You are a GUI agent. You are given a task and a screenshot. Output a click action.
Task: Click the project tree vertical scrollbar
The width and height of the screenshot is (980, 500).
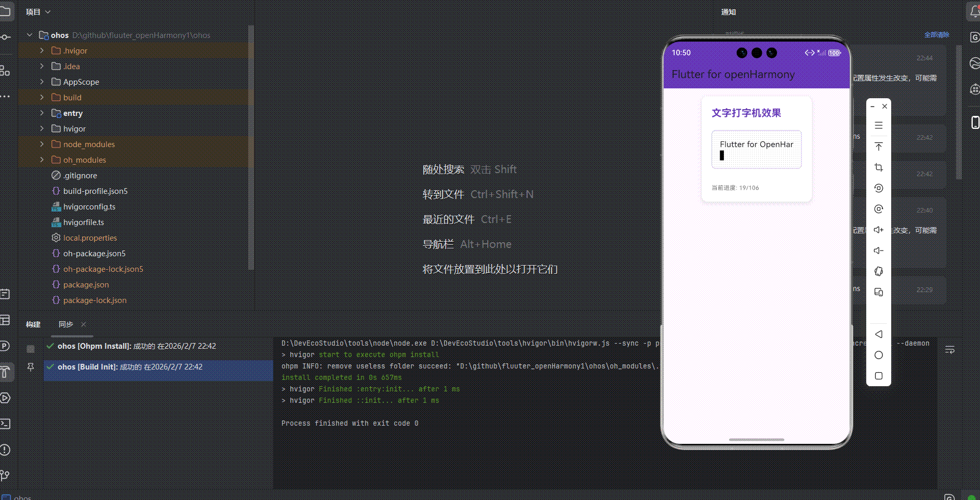(251, 147)
